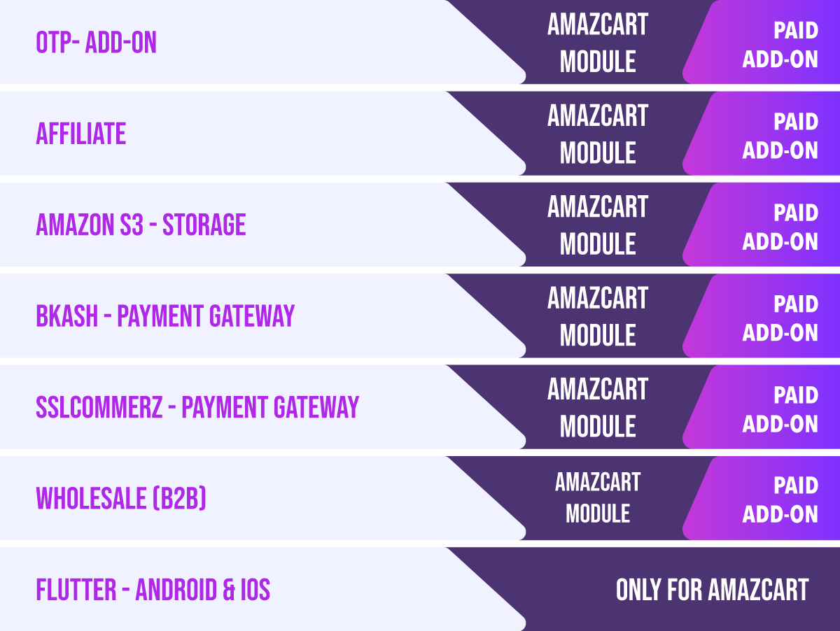Click AMAZCART MODULE tag in Wholesale row
840x631 pixels.
click(x=598, y=498)
